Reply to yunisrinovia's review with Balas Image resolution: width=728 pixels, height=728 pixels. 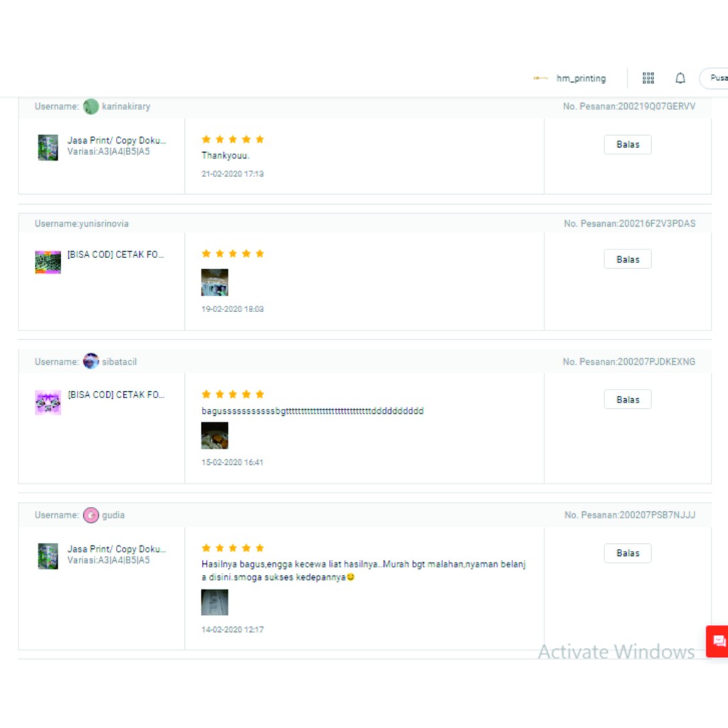coord(627,259)
